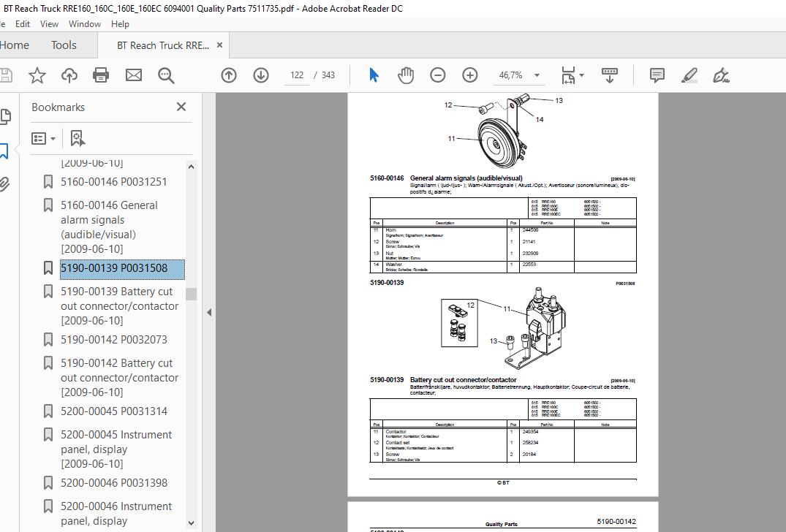Screen dimensions: 786x532
Task: Open the zoom level dropdown arrow
Action: 537,76
